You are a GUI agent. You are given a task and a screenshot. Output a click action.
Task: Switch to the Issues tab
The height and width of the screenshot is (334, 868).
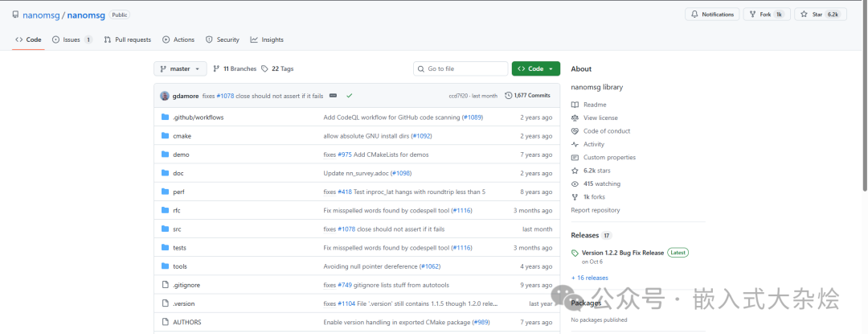(x=72, y=40)
